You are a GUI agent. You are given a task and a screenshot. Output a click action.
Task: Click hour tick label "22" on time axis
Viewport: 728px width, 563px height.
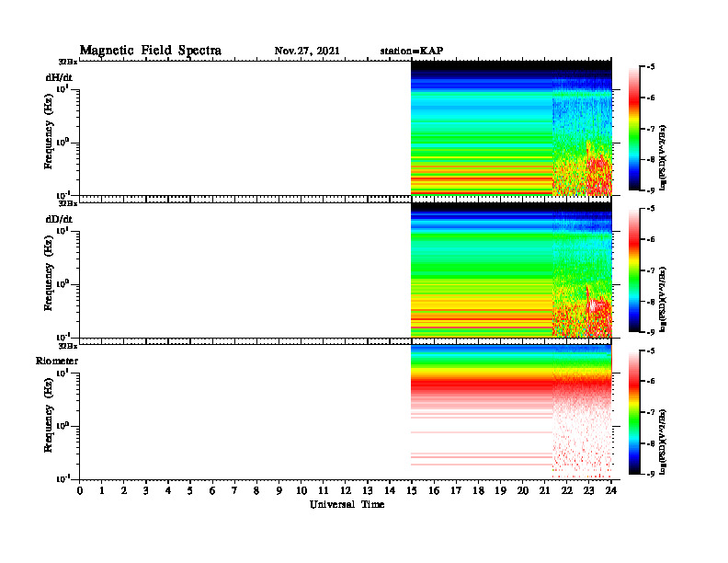(x=567, y=491)
